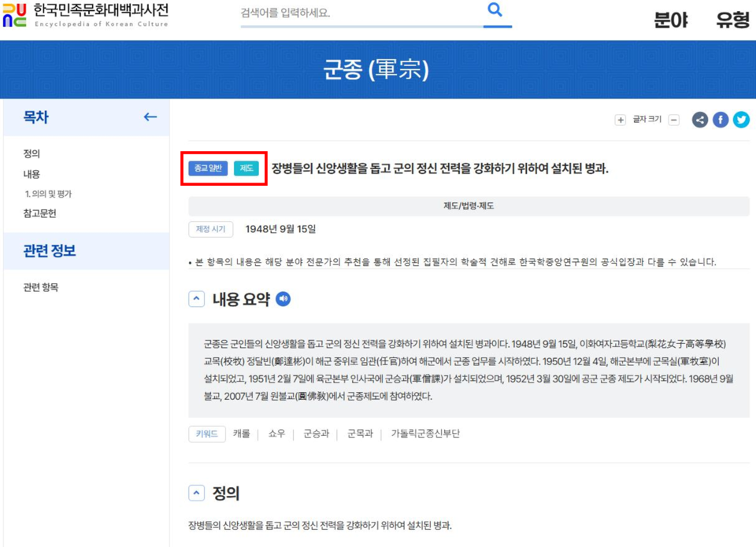Open the 분야 menu

671,20
